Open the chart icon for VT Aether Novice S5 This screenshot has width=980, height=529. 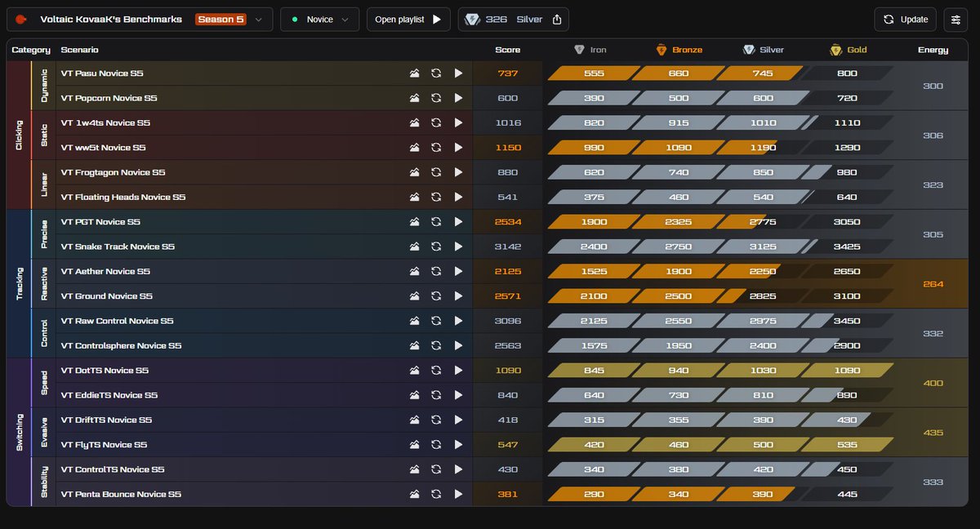tap(415, 272)
